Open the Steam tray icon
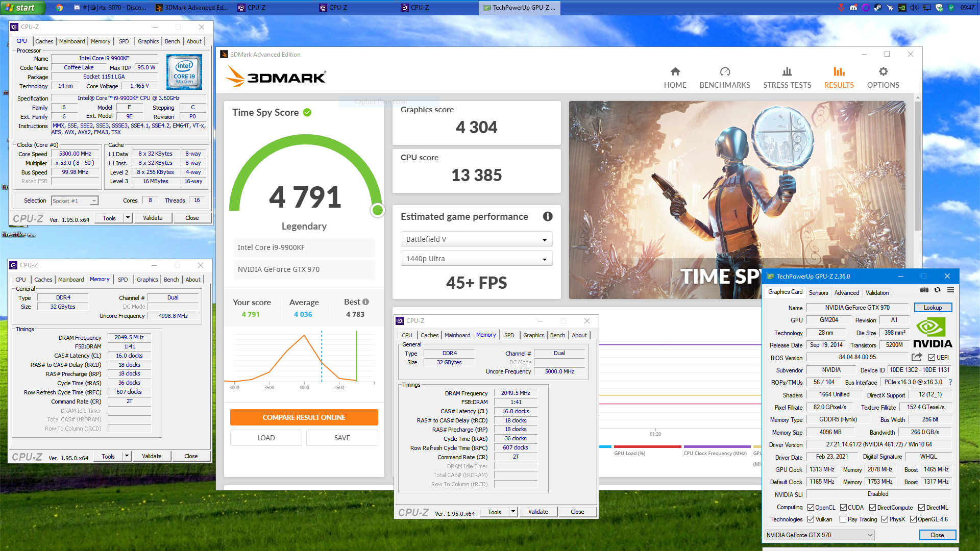Viewport: 980px width, 551px height. point(877,8)
